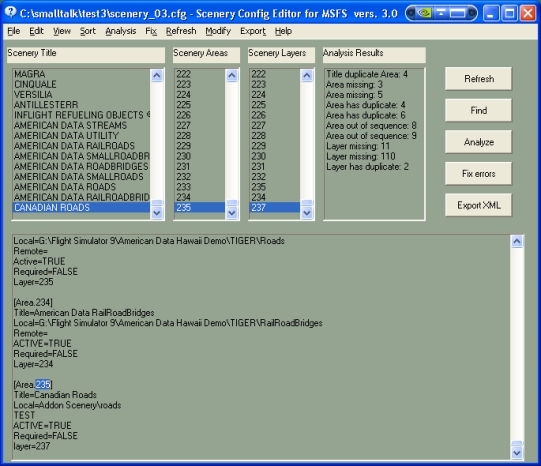Click the '[Area.234]' line in editor
Viewport: 541px width, 466px height.
33,303
